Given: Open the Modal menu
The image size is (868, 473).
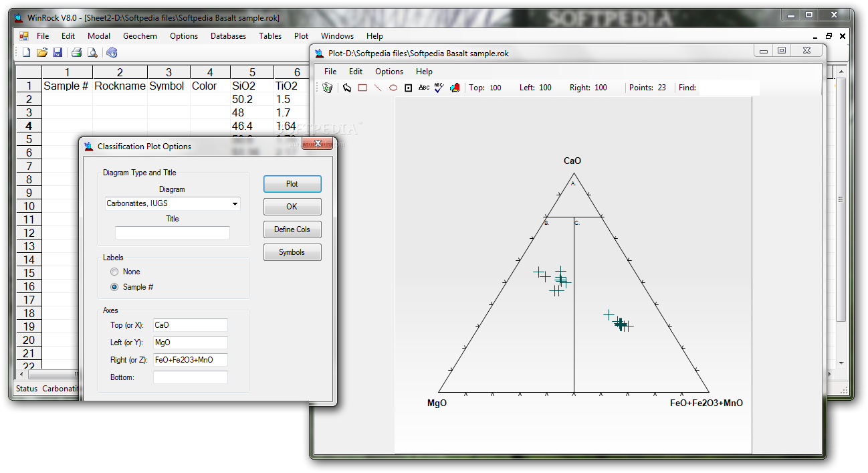Looking at the screenshot, I should pos(99,36).
